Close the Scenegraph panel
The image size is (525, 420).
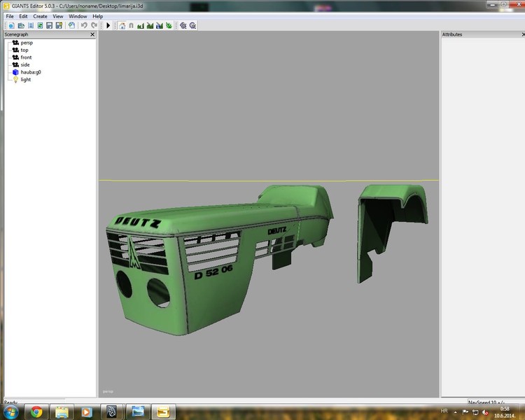pyautogui.click(x=92, y=34)
